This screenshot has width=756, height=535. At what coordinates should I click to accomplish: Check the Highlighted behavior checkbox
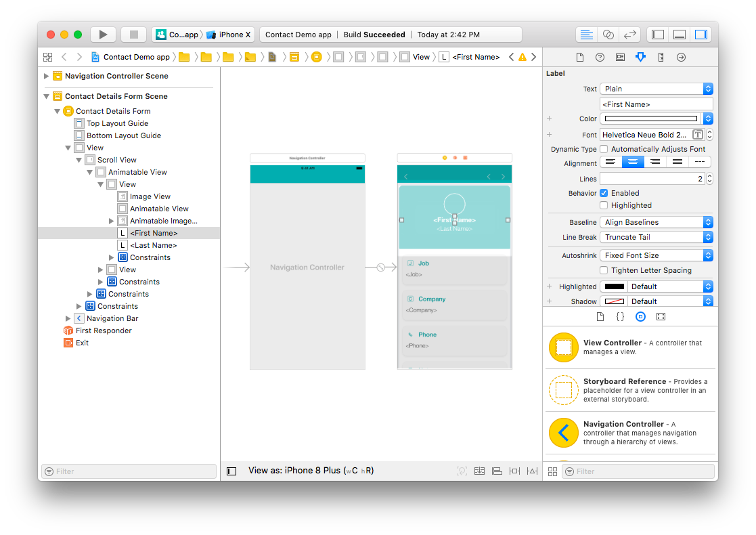coord(604,205)
